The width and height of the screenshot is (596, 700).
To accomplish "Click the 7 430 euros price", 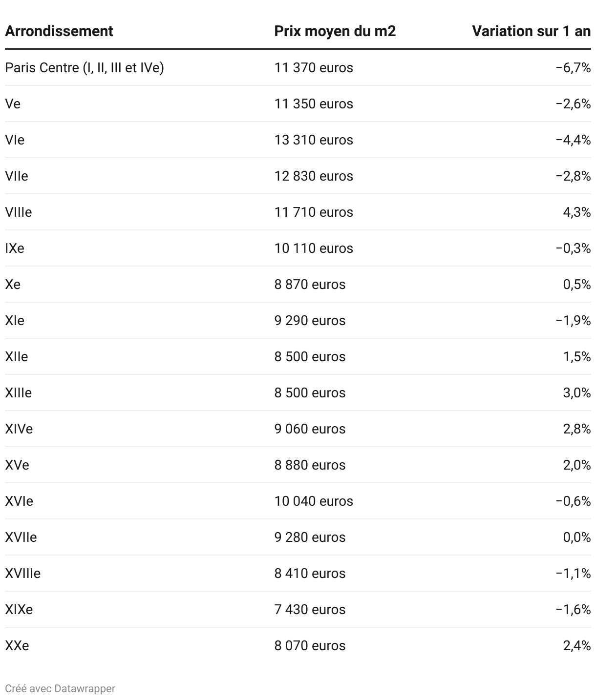I will click(310, 609).
